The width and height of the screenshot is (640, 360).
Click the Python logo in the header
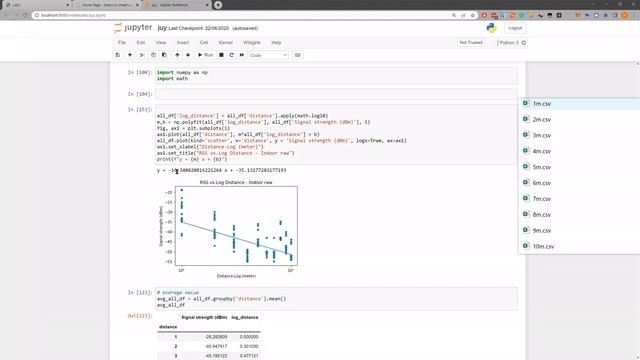491,28
